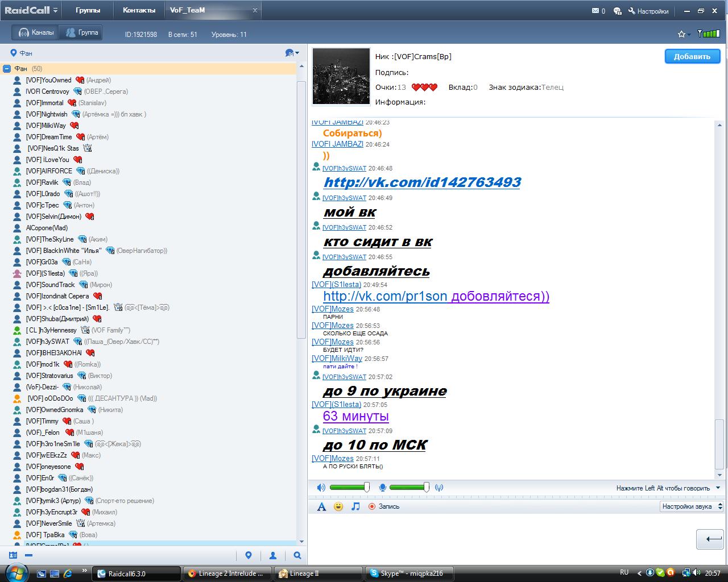Check the network signal strength icon

[x=709, y=34]
